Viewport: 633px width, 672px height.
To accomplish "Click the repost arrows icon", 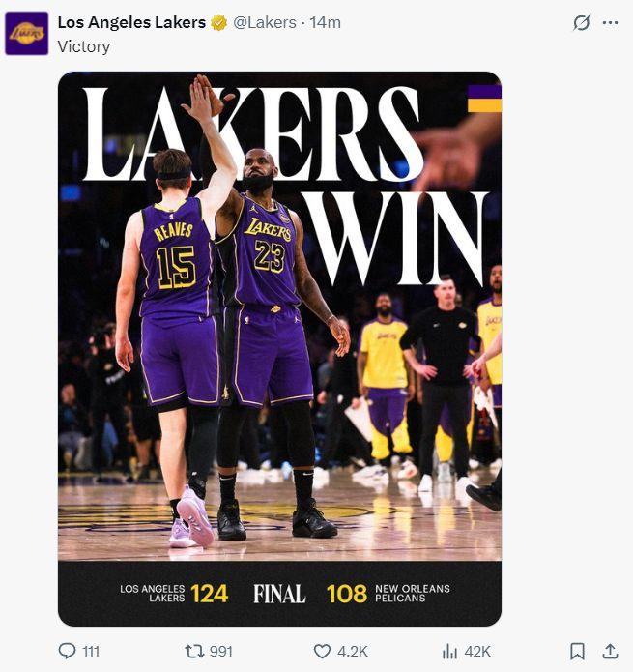I will point(193,652).
